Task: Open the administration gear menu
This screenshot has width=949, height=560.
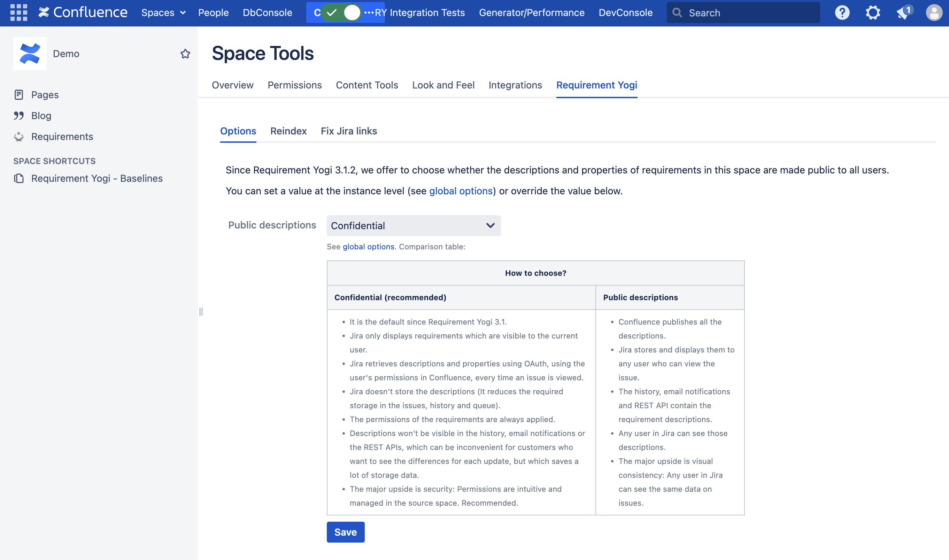Action: (872, 13)
